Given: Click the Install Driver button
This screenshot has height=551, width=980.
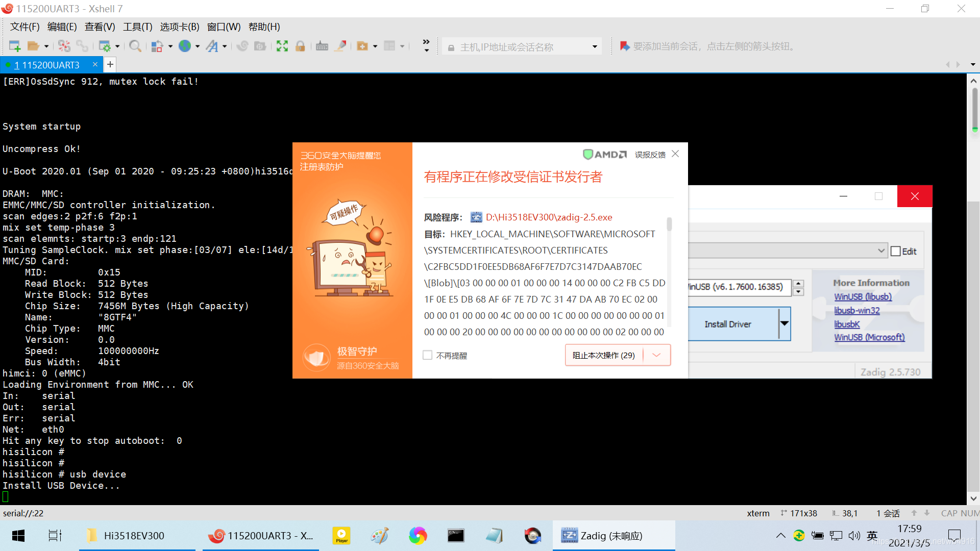Looking at the screenshot, I should pyautogui.click(x=727, y=324).
